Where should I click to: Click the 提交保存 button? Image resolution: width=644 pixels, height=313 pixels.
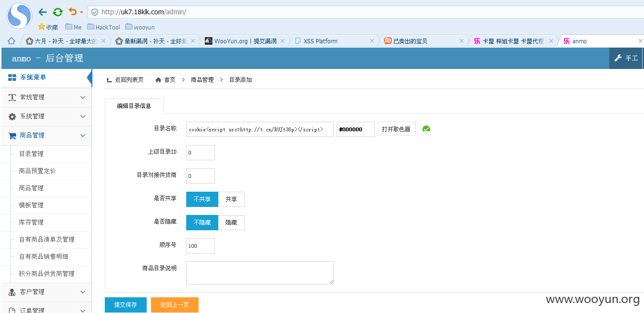point(126,305)
